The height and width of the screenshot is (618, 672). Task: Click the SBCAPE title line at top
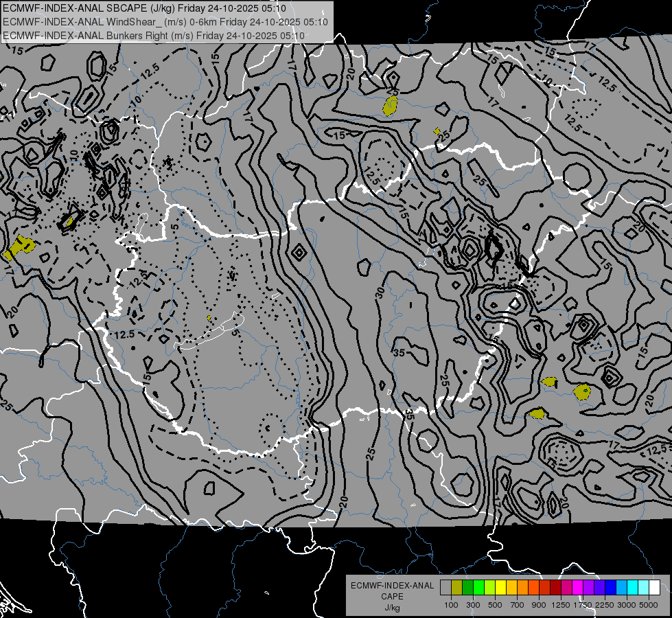(144, 8)
